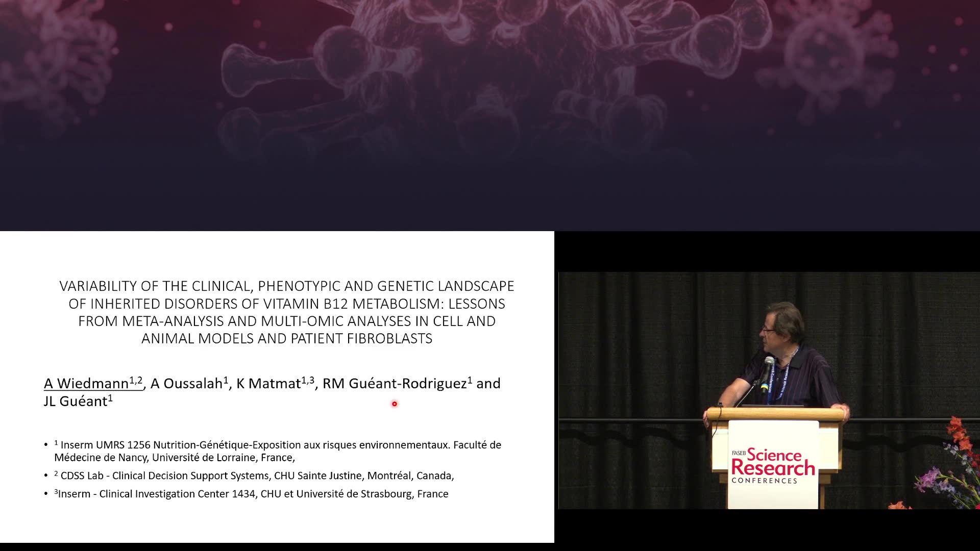Click the Clinical Investigation Center 1434 affiliation
980x551 pixels.
pyautogui.click(x=251, y=494)
